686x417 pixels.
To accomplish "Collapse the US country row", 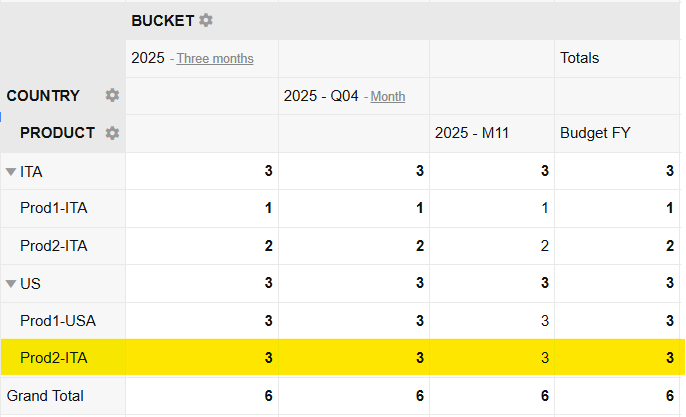I will pos(11,284).
